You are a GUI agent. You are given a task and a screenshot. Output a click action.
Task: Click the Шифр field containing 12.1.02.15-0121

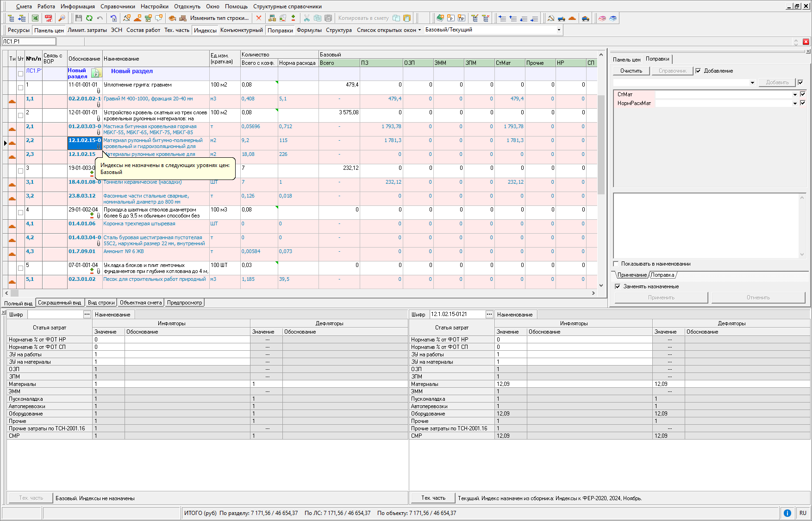(x=456, y=314)
